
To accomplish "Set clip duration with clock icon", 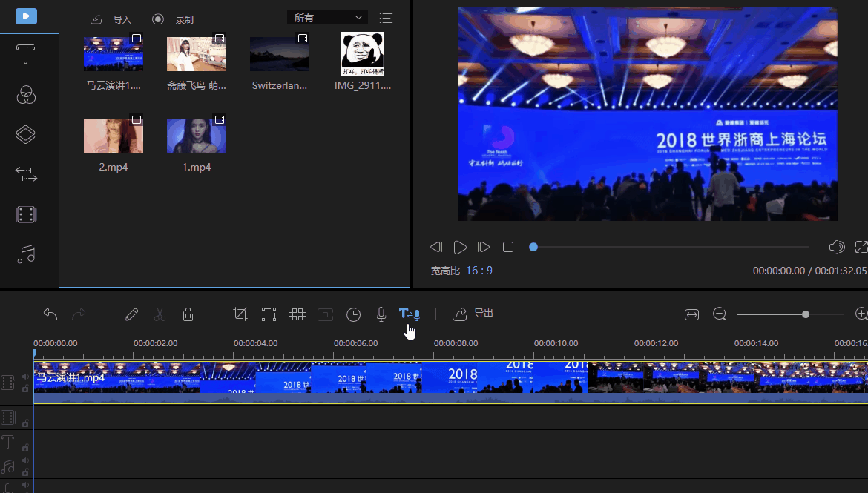I will point(353,315).
